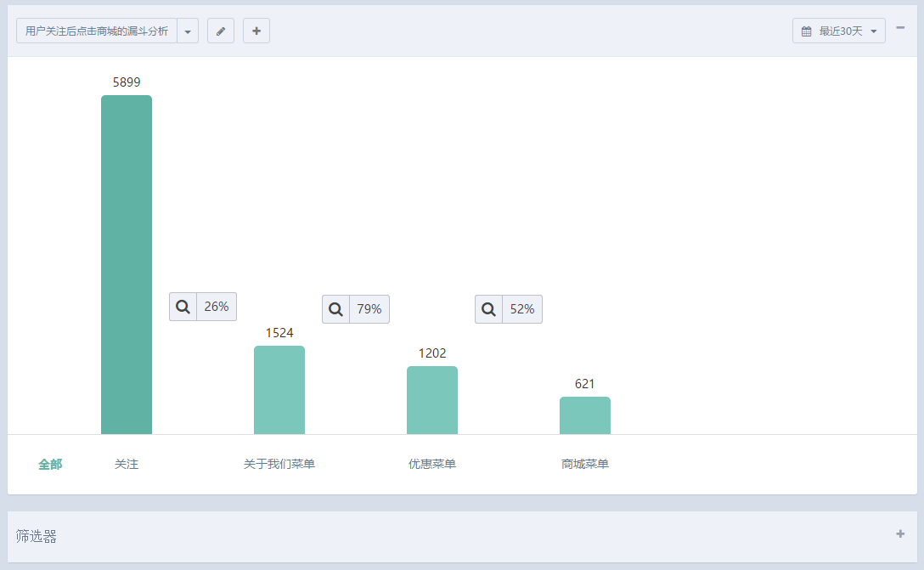Click the 79% conversion rate button

click(x=369, y=309)
